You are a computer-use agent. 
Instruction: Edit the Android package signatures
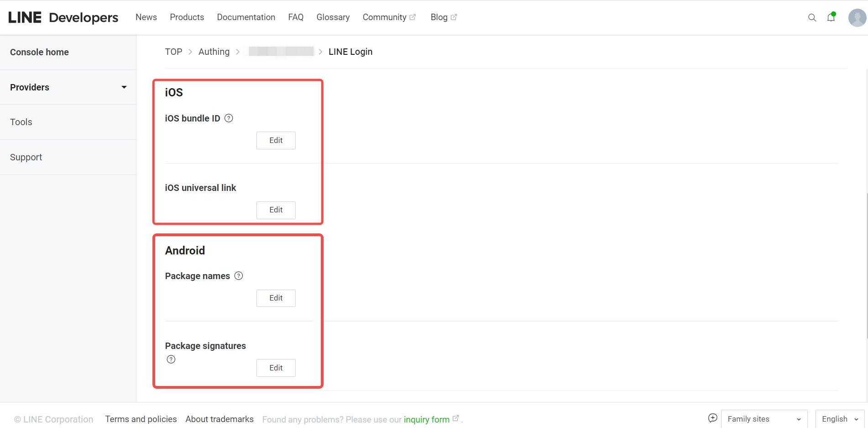tap(276, 368)
